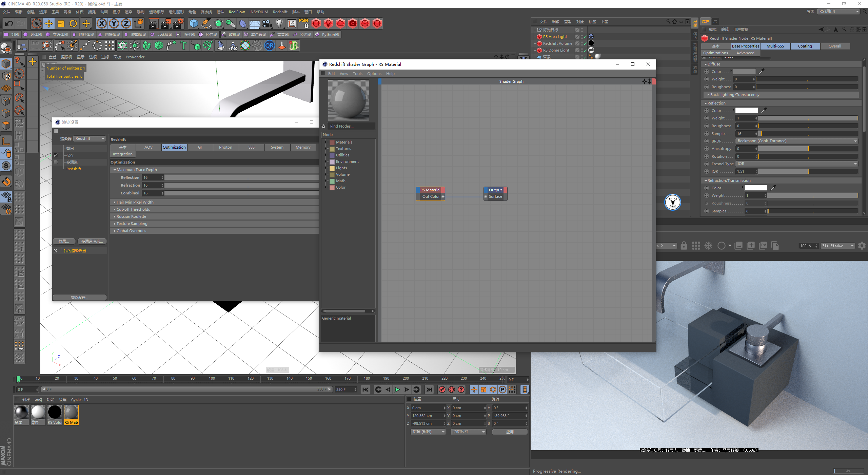Expand the Russian Roulette section
Viewport: 868px width, 475px height.
point(131,216)
